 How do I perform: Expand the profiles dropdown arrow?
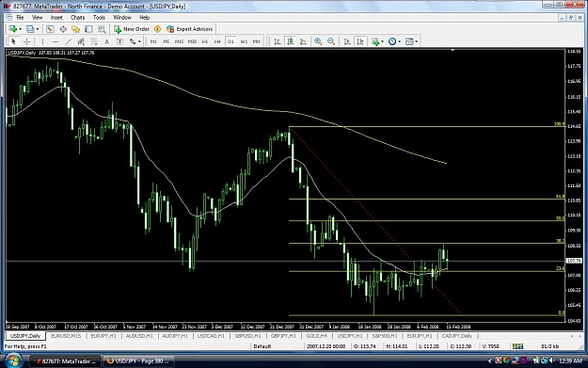click(37, 29)
